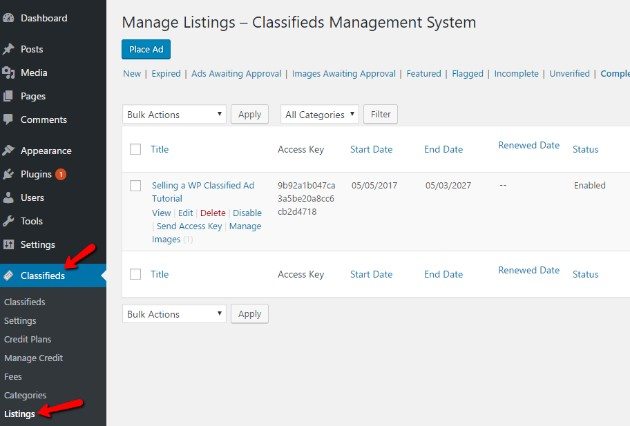630x426 pixels.
Task: Delete the listing via the Delete link
Action: click(213, 213)
